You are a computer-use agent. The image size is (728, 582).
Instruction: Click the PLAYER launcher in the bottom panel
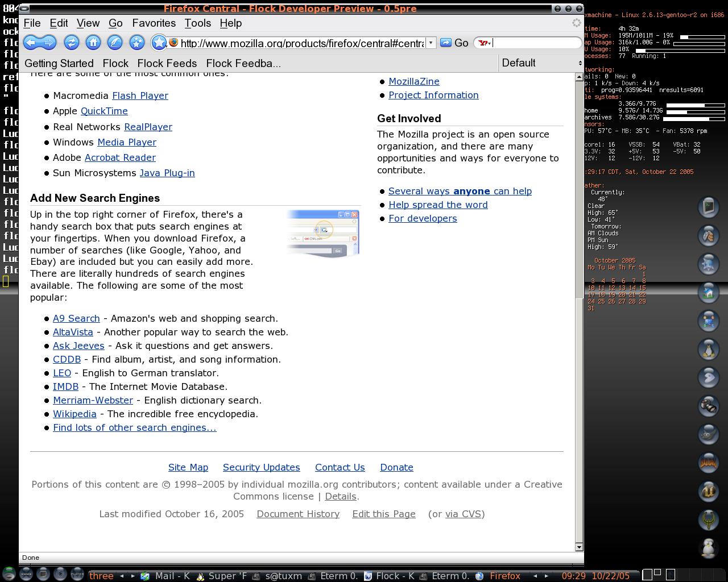coord(77,574)
